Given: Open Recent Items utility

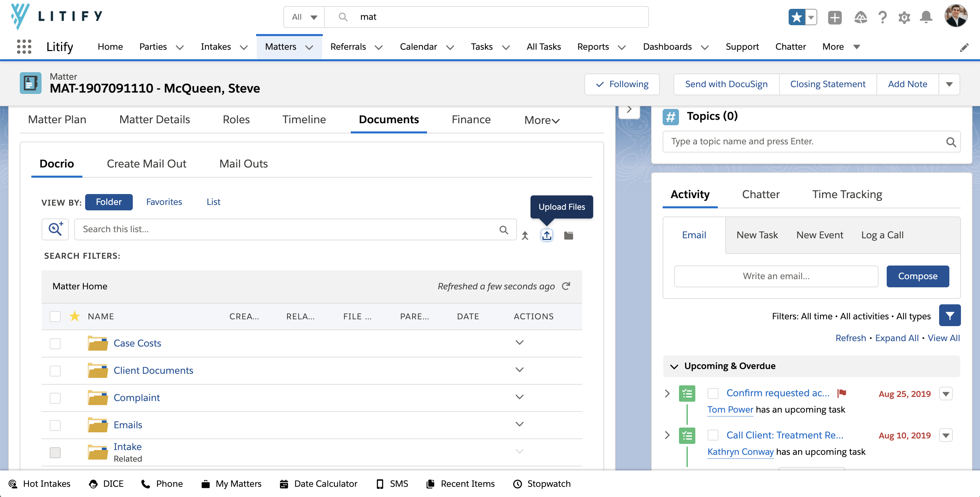Looking at the screenshot, I should [461, 484].
